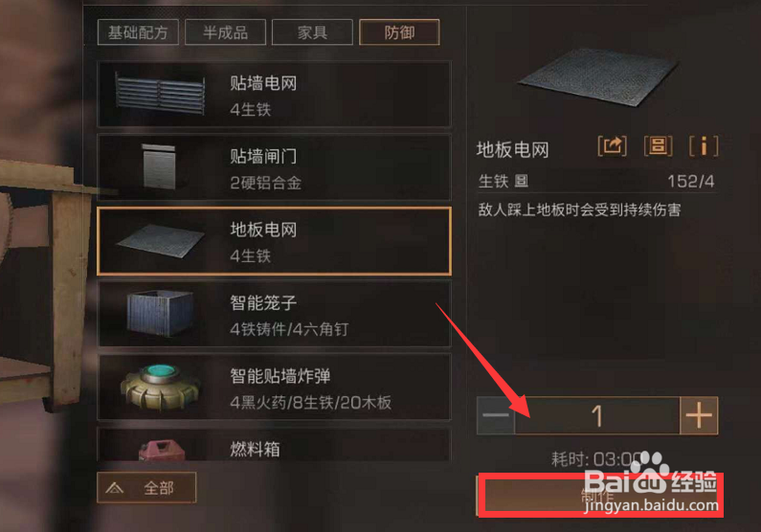Image resolution: width=761 pixels, height=532 pixels.
Task: Click the share icon beside 地板电网
Action: 612,145
